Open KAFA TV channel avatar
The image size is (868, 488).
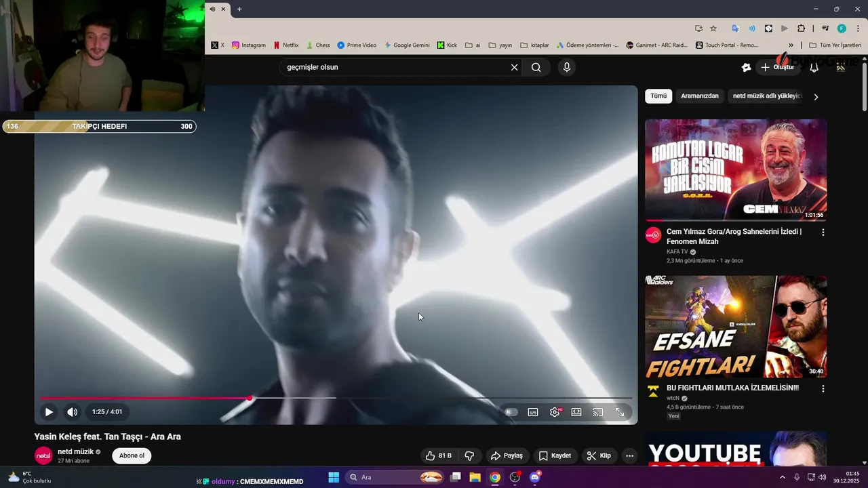(x=653, y=235)
